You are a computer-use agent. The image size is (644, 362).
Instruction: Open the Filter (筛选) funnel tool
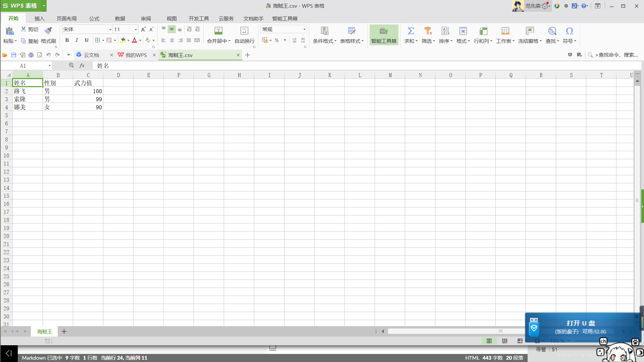[x=428, y=31]
